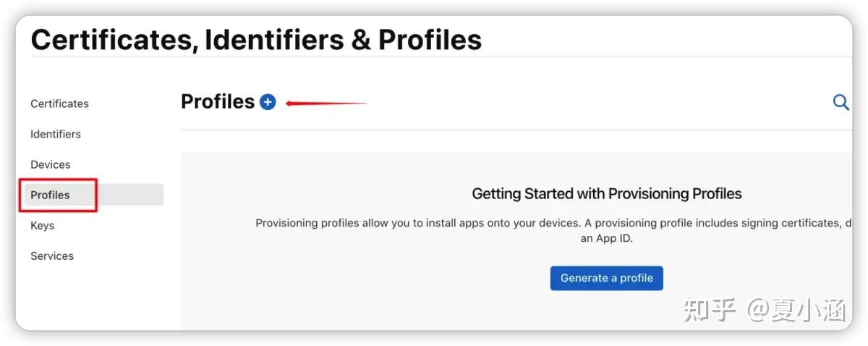Open Keys in the sidebar
Image resolution: width=868 pixels, height=346 pixels.
[x=43, y=225]
